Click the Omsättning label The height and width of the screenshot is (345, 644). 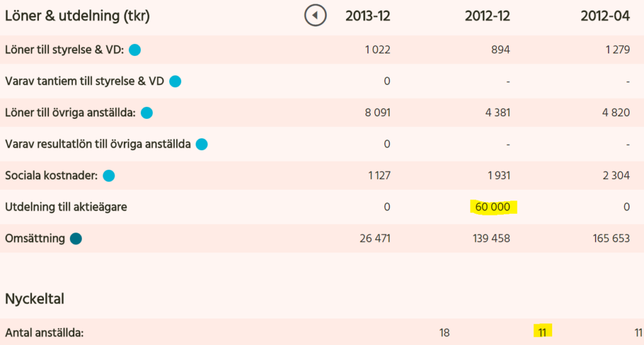coord(35,238)
